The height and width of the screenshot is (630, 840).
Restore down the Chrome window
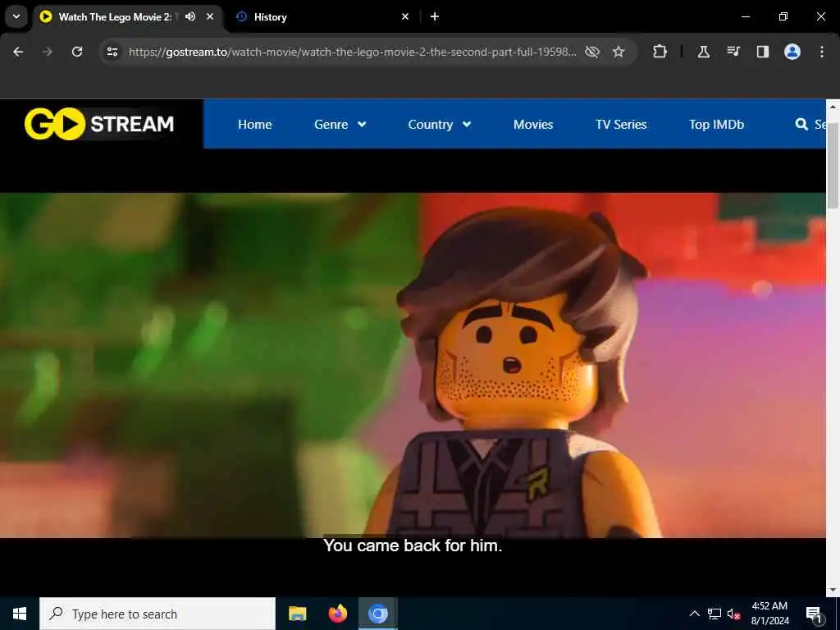coord(783,16)
